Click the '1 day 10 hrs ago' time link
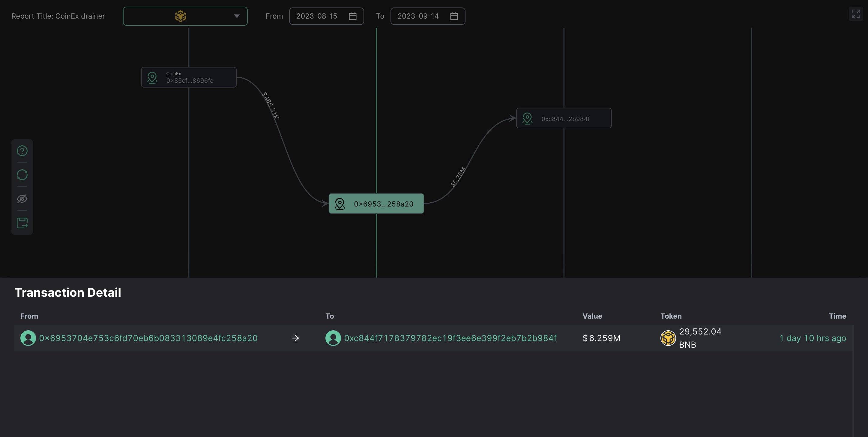The height and width of the screenshot is (437, 868). 813,338
